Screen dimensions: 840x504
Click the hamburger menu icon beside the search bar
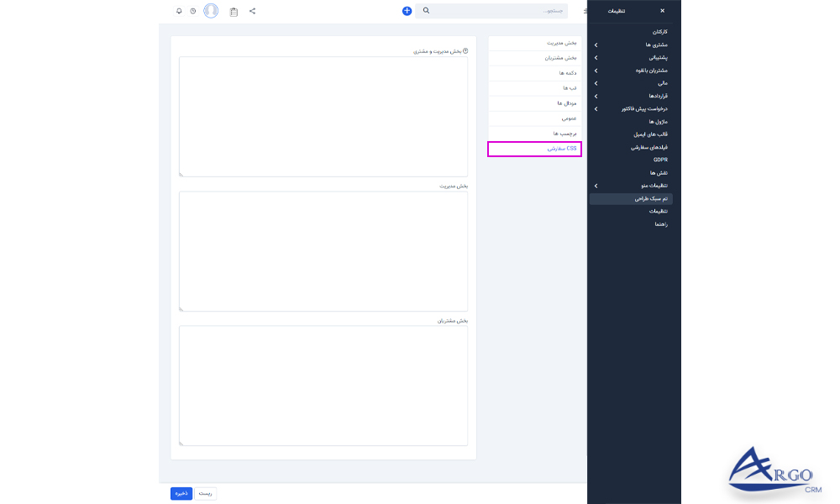585,11
